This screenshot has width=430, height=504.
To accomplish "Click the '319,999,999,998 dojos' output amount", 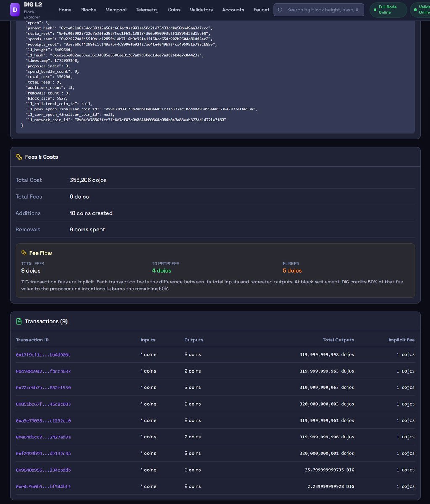I will point(327,355).
